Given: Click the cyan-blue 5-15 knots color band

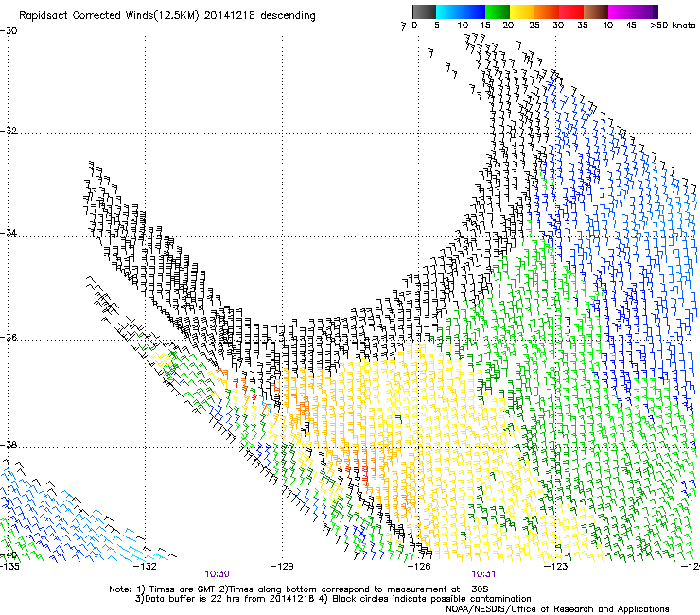Looking at the screenshot, I should (461, 11).
